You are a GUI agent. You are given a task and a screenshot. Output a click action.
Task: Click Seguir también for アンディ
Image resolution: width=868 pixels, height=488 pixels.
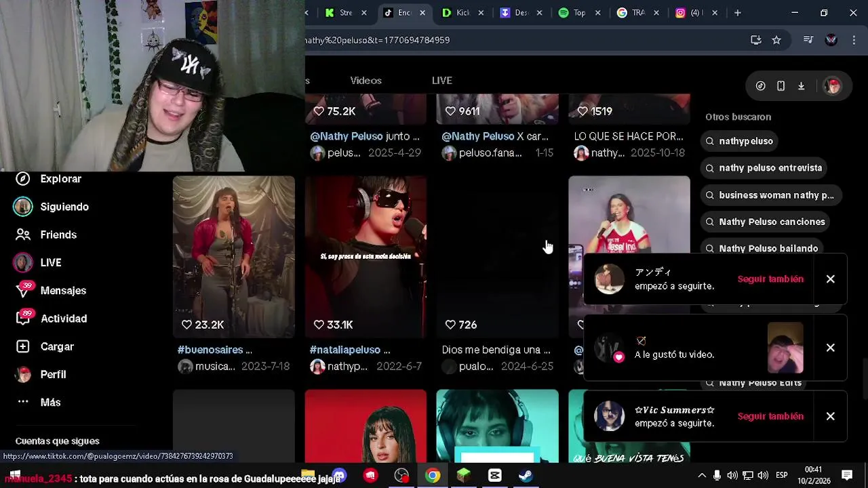[x=770, y=279]
